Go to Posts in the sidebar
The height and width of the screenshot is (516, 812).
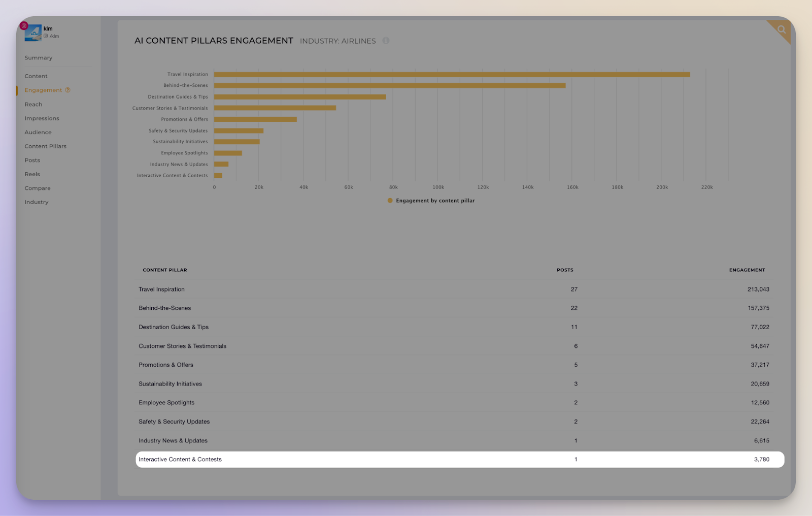click(x=32, y=160)
